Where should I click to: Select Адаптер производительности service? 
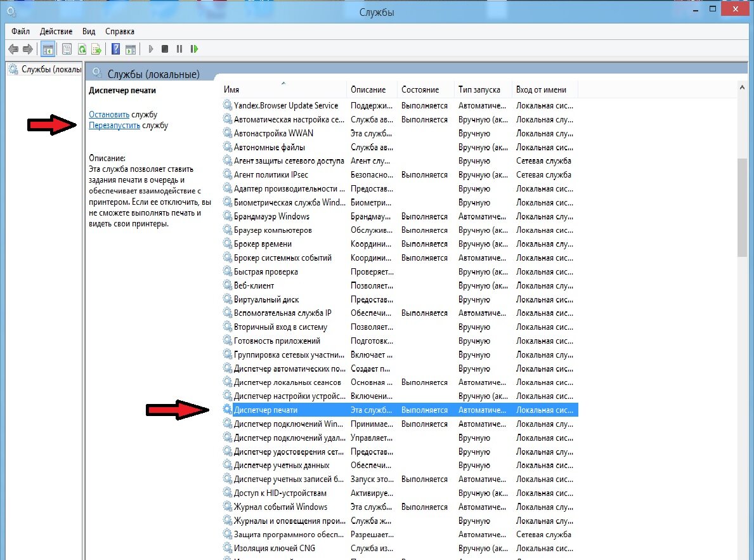click(400, 188)
